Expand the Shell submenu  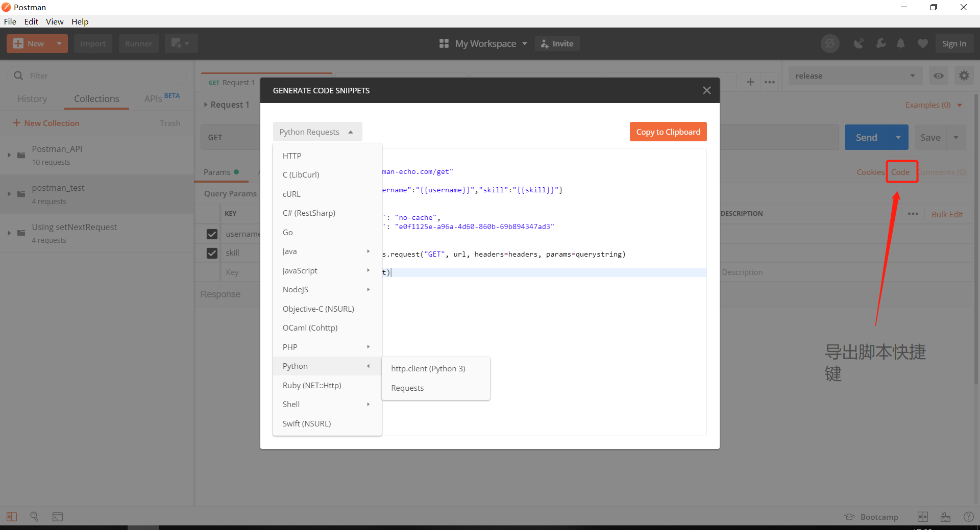tap(327, 404)
